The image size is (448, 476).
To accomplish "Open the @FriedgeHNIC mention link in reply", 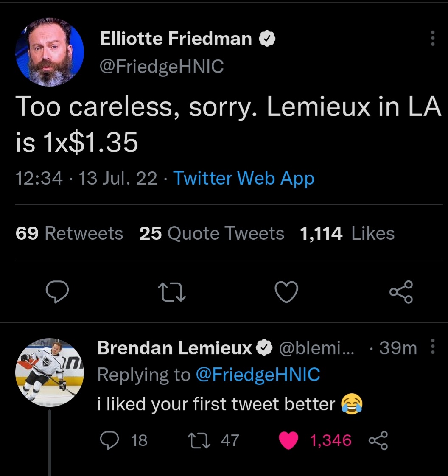I will (x=258, y=374).
